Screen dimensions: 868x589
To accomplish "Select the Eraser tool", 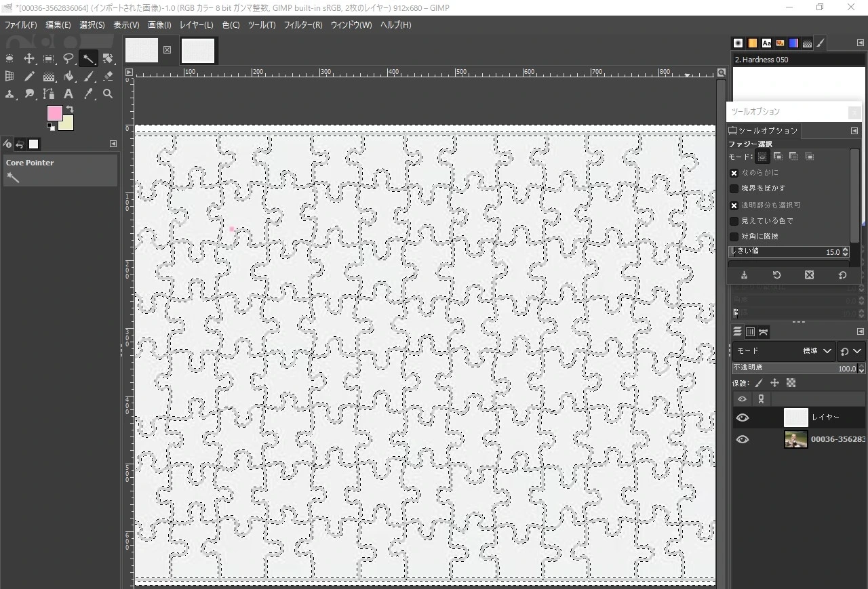I will (108, 77).
